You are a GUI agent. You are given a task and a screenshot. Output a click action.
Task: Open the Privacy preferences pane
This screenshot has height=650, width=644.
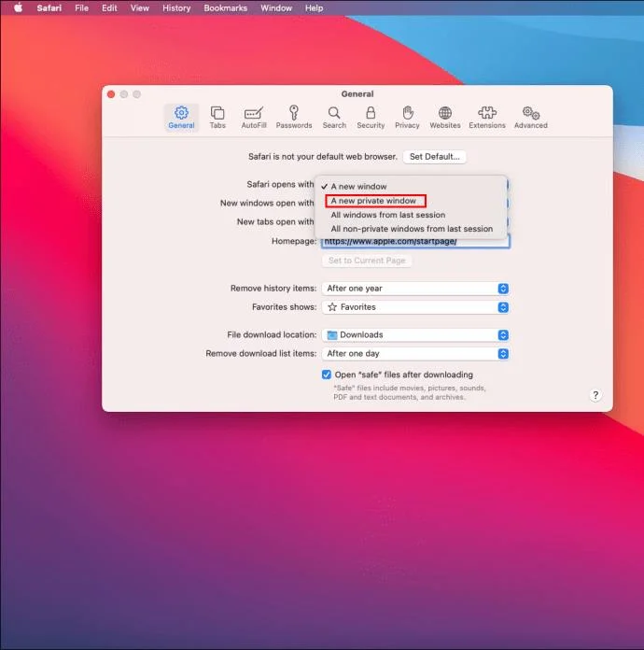(x=407, y=118)
